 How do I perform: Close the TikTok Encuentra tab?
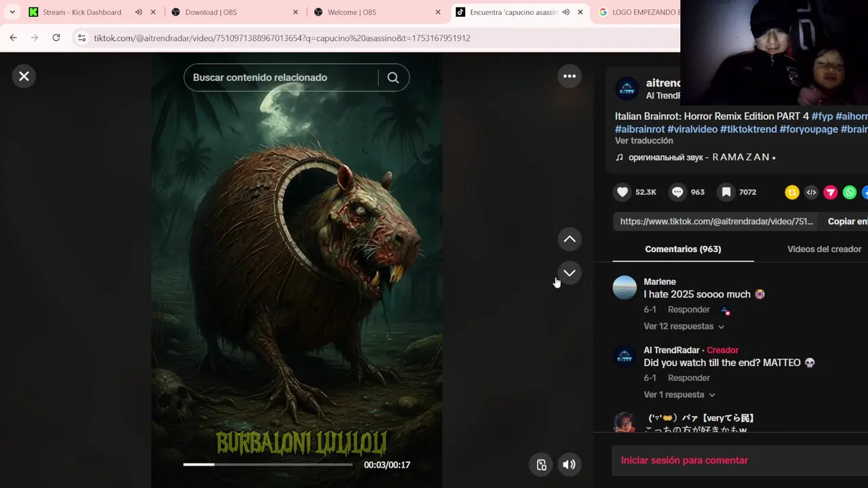(x=580, y=12)
